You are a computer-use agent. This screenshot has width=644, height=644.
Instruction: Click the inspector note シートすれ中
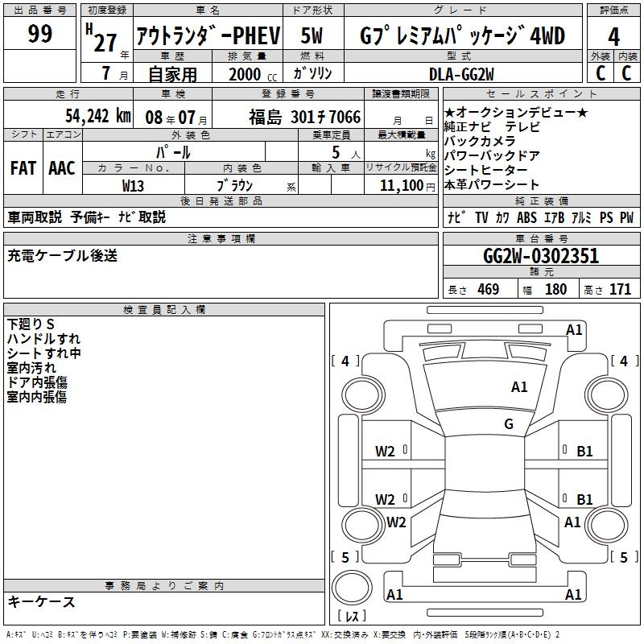(x=44, y=353)
